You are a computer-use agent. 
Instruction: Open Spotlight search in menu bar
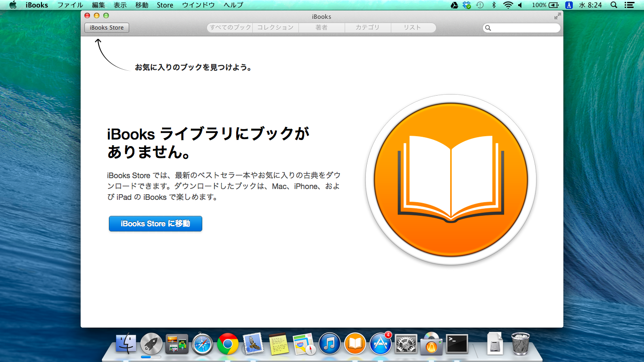[614, 5]
